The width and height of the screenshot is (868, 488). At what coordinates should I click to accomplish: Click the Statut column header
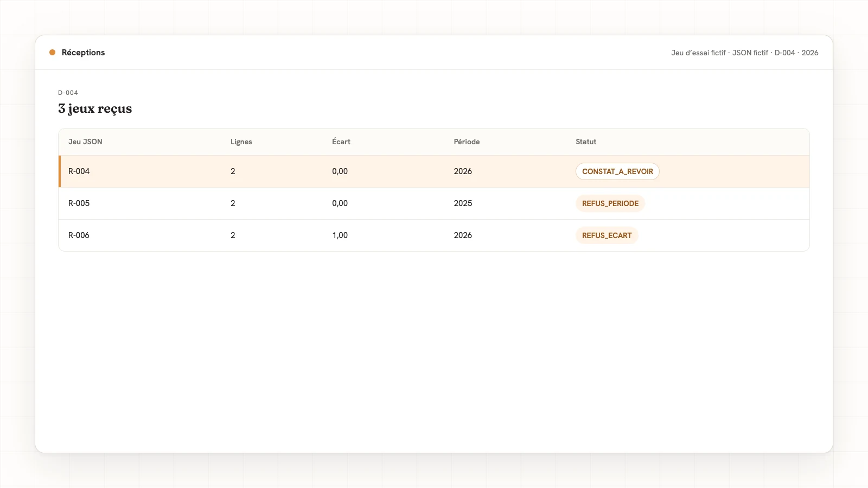(586, 142)
